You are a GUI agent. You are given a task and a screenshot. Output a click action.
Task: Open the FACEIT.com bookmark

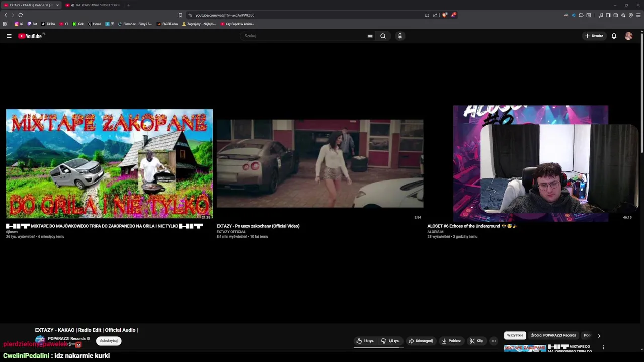coord(168,24)
